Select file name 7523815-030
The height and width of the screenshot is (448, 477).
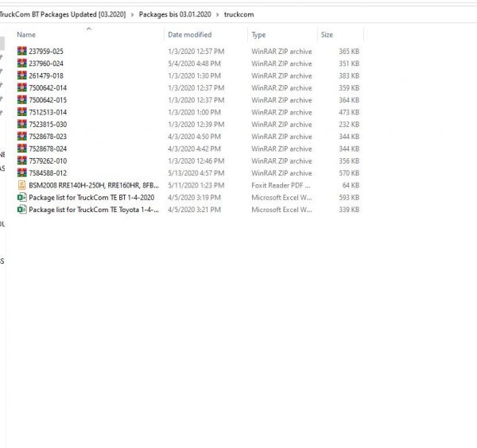point(48,124)
